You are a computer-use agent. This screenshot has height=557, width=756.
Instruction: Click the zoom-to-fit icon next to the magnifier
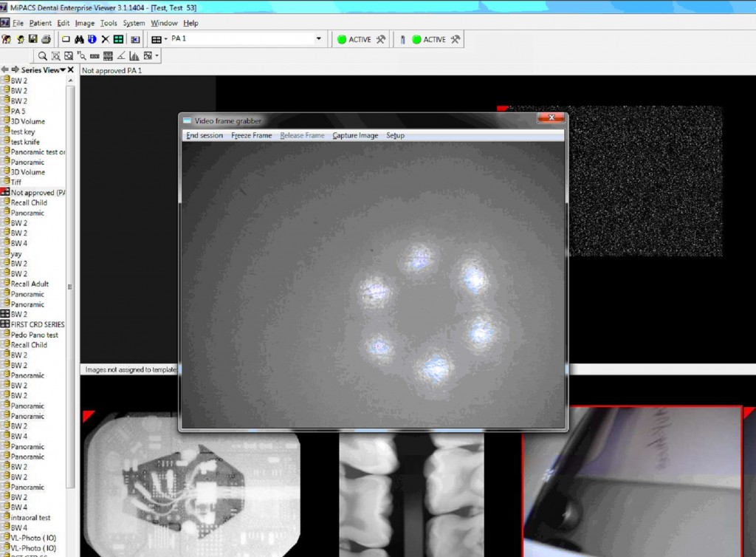pyautogui.click(x=56, y=56)
